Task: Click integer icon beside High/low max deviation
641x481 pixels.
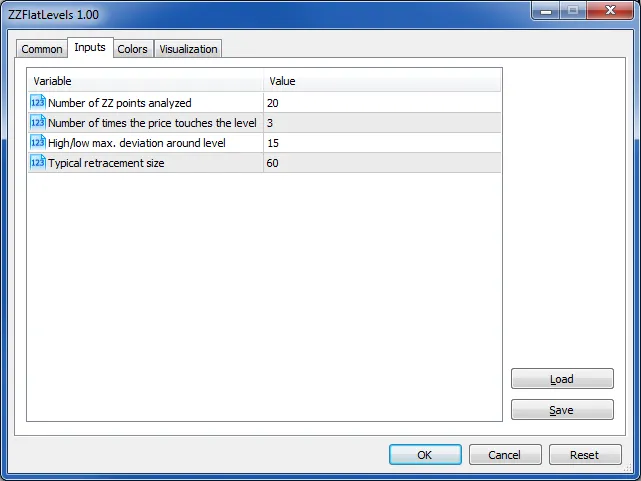Action: 38,142
